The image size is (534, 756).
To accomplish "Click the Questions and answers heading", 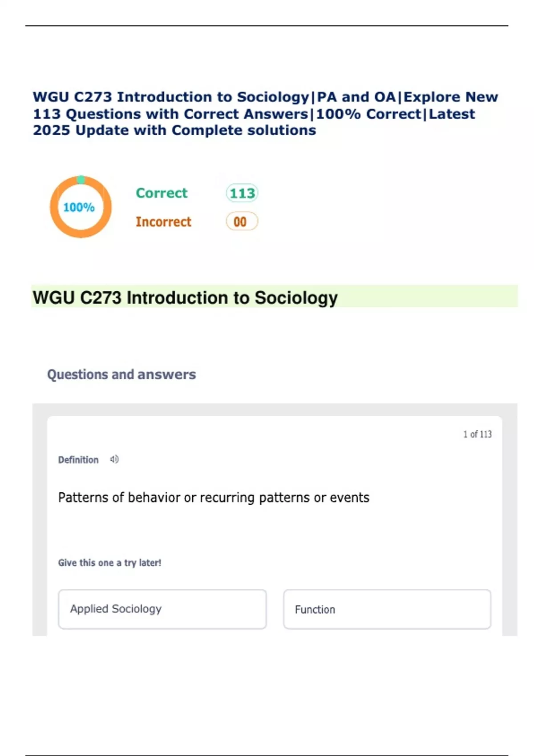I will (x=121, y=374).
